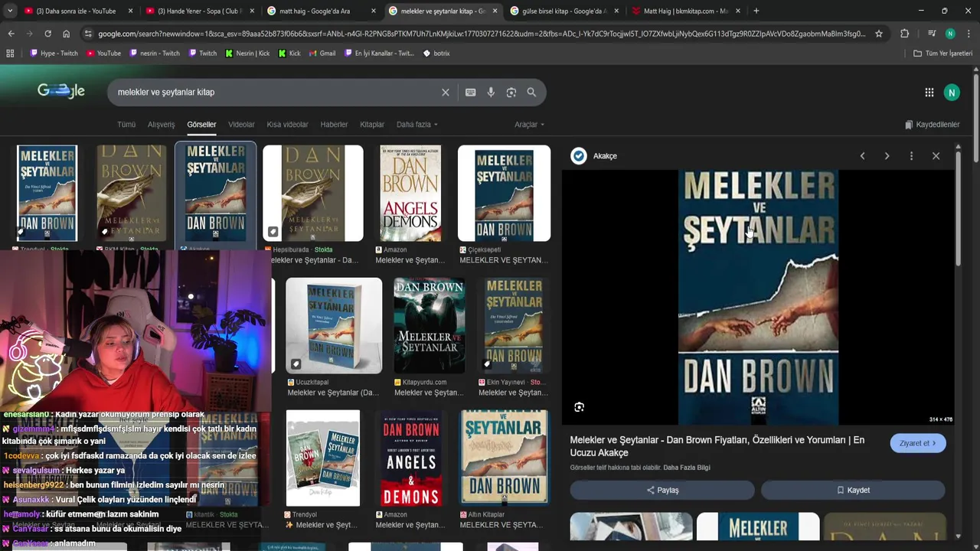The height and width of the screenshot is (551, 980).
Task: Open the bookmarks bar apps grid
Action: click(x=10, y=54)
